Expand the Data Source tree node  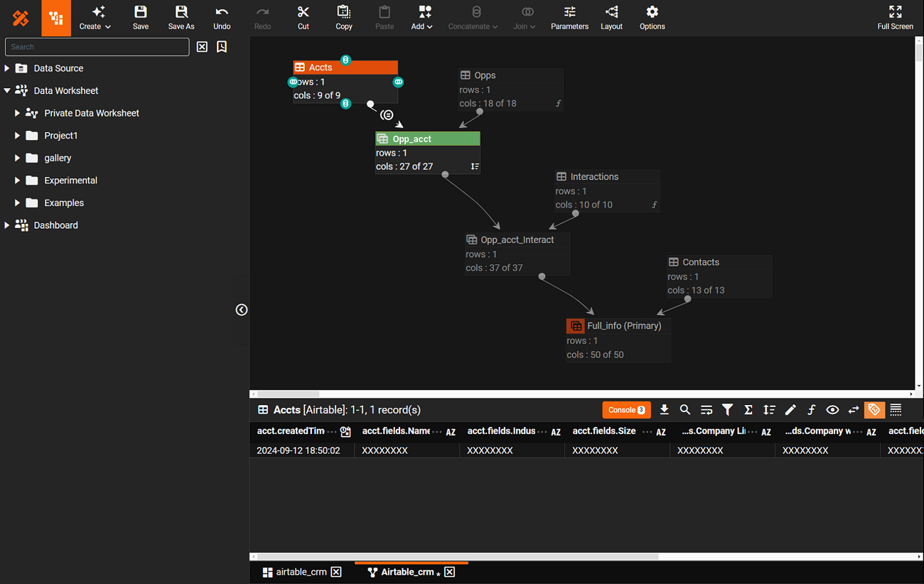pos(7,68)
